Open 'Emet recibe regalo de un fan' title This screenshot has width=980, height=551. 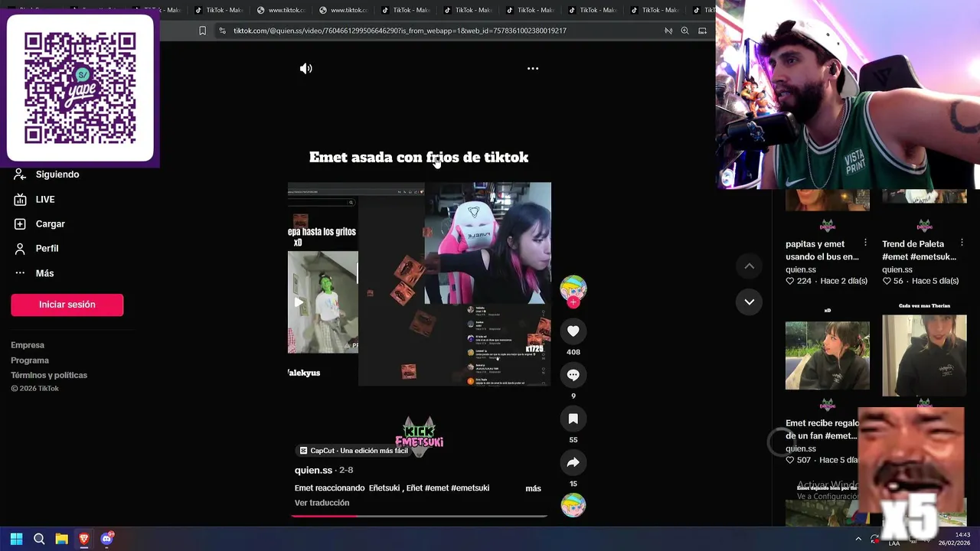[822, 429]
